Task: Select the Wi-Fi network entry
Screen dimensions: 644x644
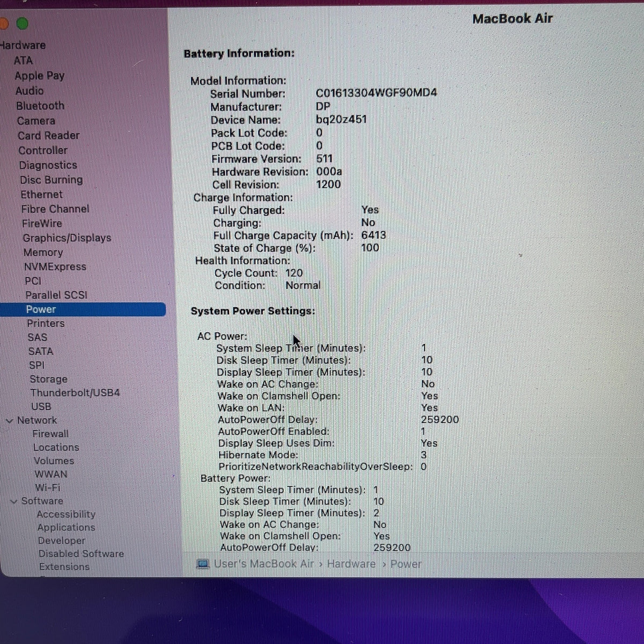Action: (x=48, y=488)
